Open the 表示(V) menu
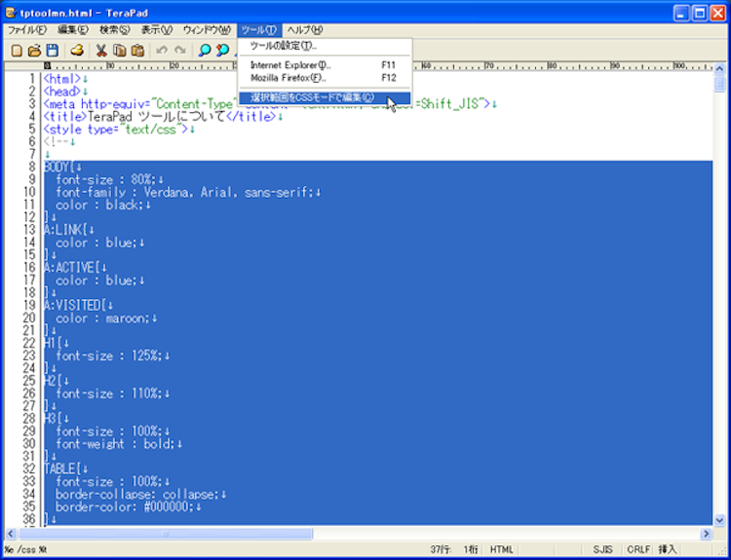 click(157, 30)
